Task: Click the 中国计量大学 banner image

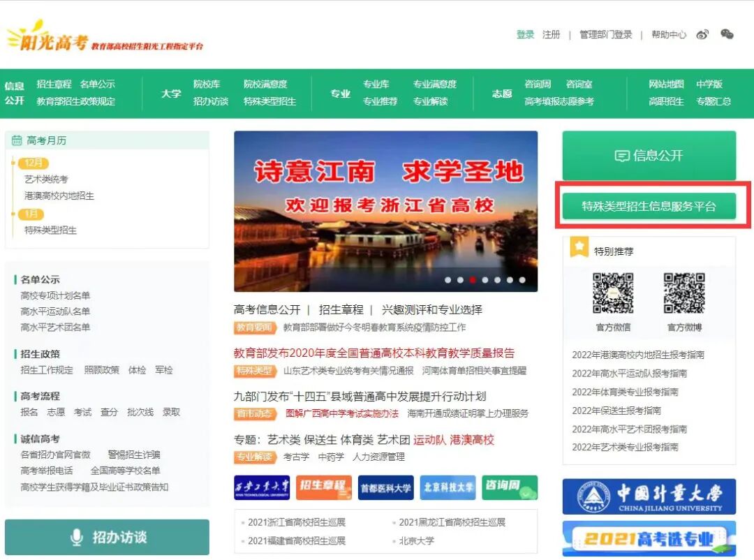Action: 649,496
